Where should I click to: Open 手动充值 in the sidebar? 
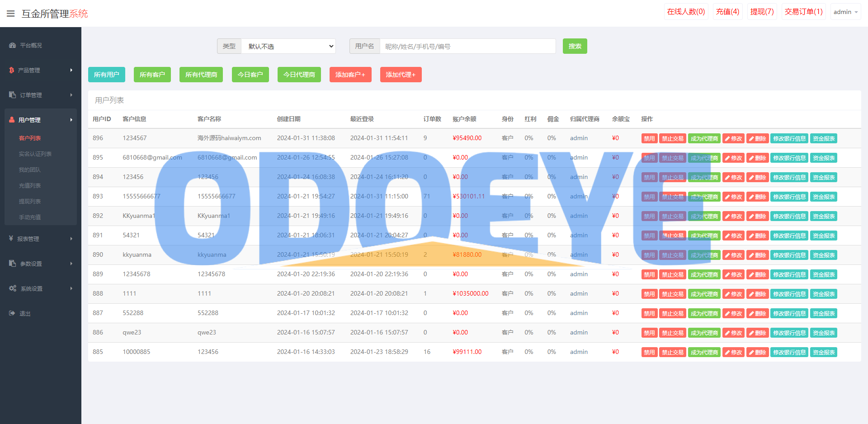[30, 217]
